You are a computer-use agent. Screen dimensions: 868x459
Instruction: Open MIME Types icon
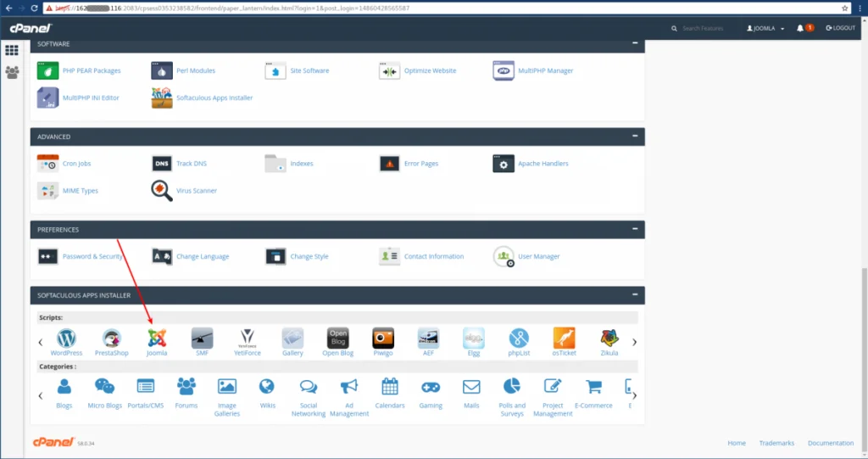click(48, 191)
